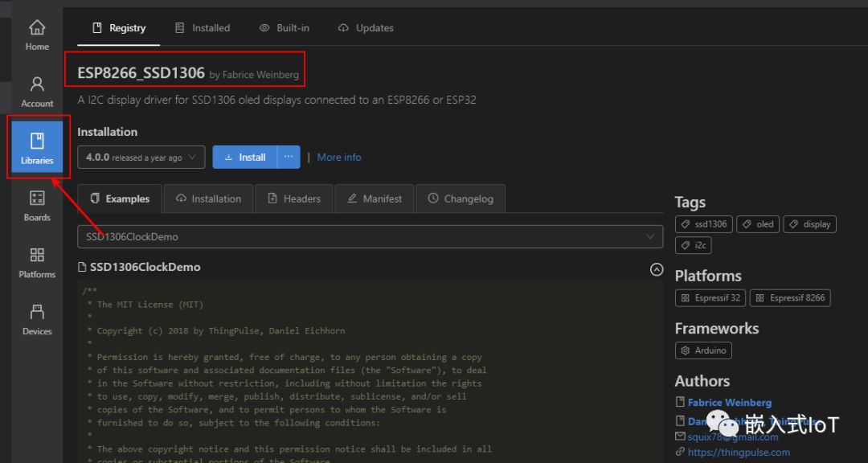Open the Devices sidebar icon

point(37,320)
